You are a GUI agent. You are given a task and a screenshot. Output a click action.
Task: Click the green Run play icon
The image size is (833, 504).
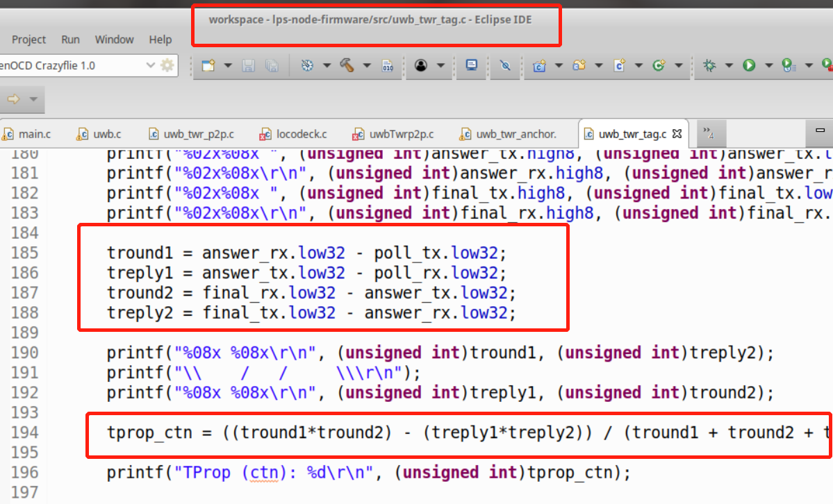click(749, 65)
